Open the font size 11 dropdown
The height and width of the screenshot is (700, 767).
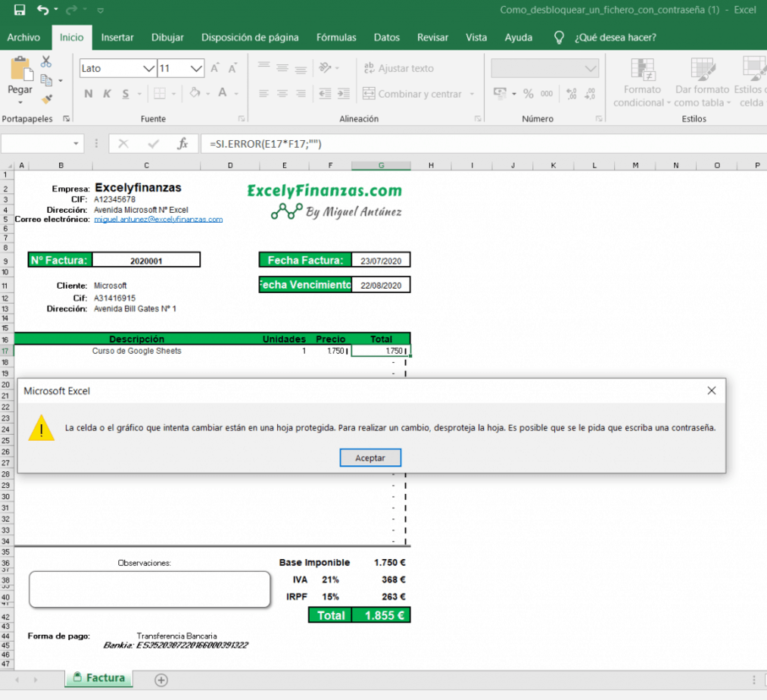196,68
